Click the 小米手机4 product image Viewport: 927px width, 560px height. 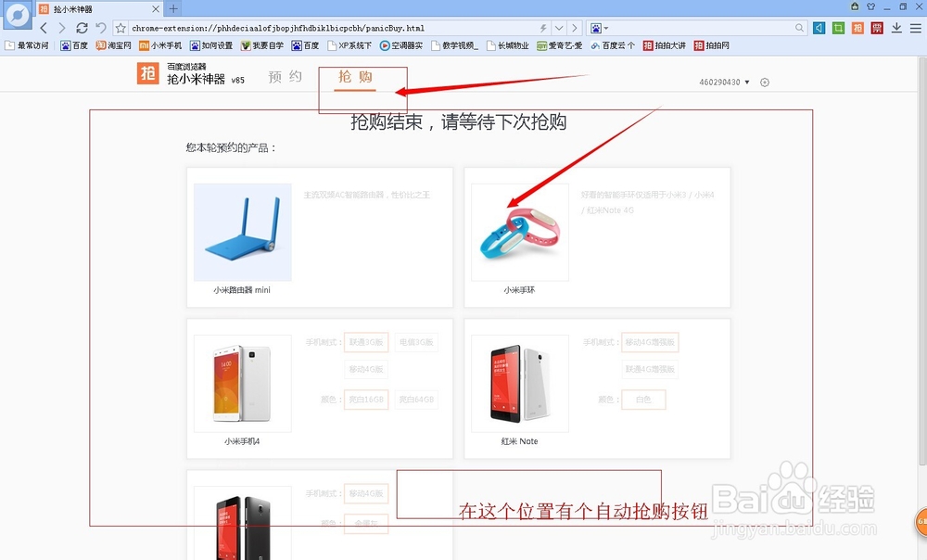click(x=242, y=383)
